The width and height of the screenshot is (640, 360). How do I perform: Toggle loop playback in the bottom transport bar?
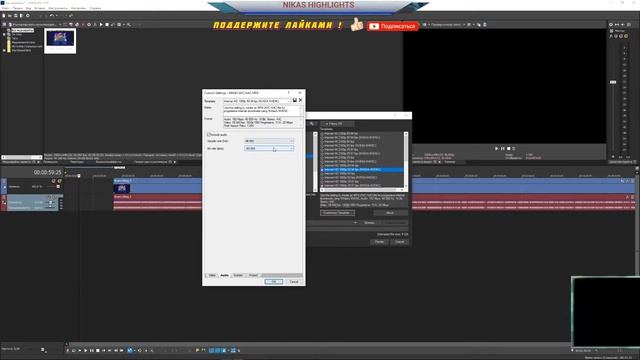pyautogui.click(x=73, y=350)
